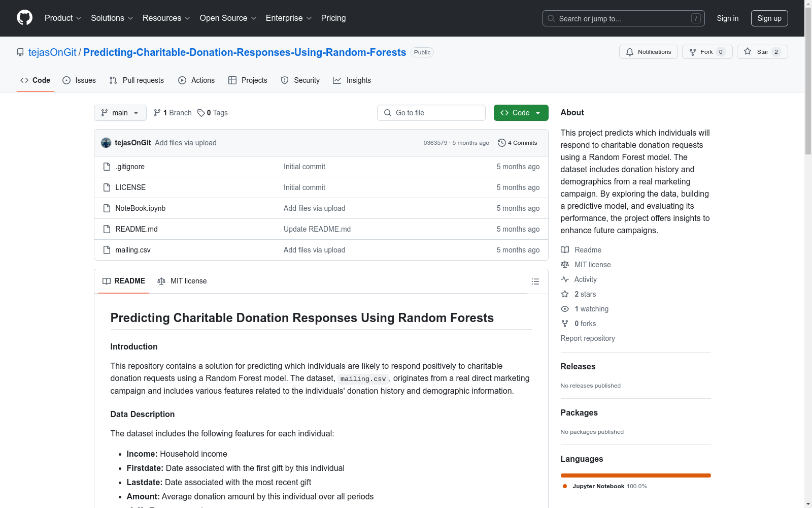The width and height of the screenshot is (812, 508).
Task: Open the green Code dropdown button
Action: pos(521,113)
